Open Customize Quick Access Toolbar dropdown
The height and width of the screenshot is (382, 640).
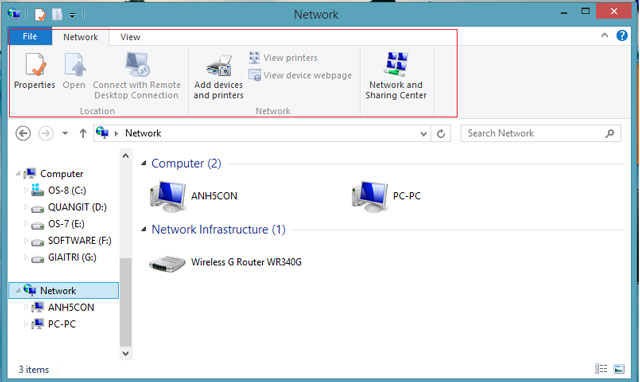(x=72, y=16)
